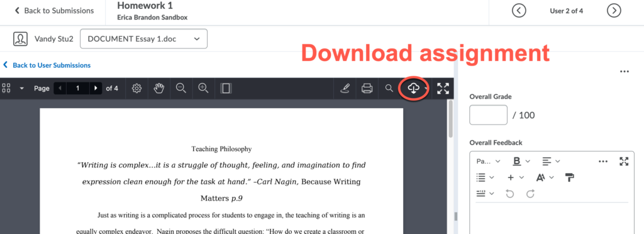
Task: Click the bulleted list icon
Action: [481, 177]
